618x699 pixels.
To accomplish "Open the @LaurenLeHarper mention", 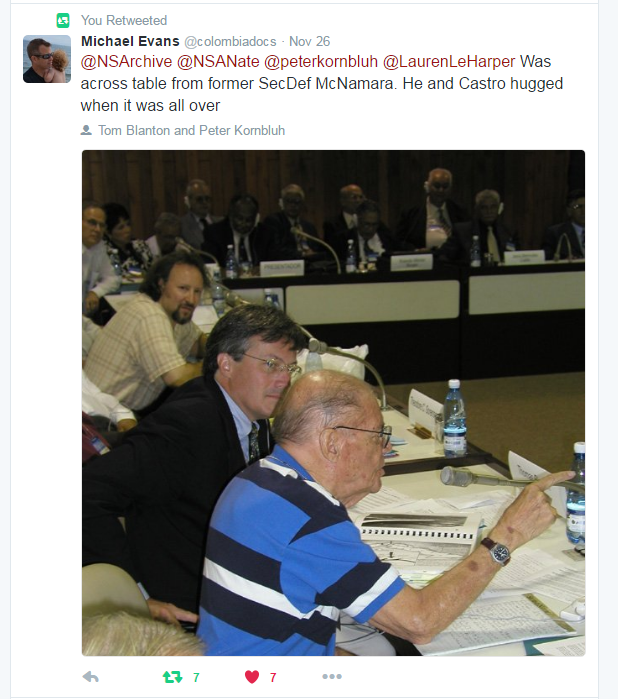I will [x=449, y=62].
